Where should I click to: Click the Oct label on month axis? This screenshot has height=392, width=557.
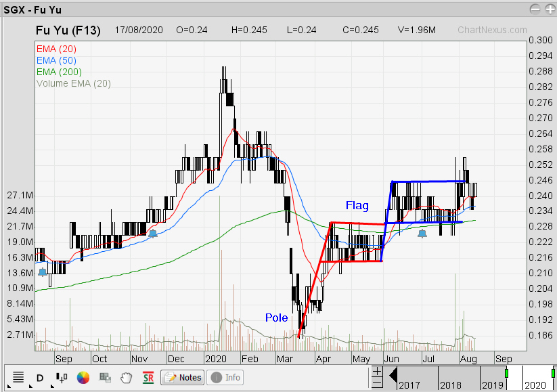99,359
